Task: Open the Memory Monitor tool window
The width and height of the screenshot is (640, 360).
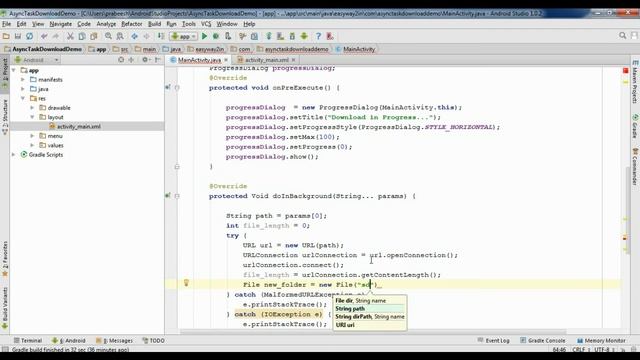Action: coord(601,340)
